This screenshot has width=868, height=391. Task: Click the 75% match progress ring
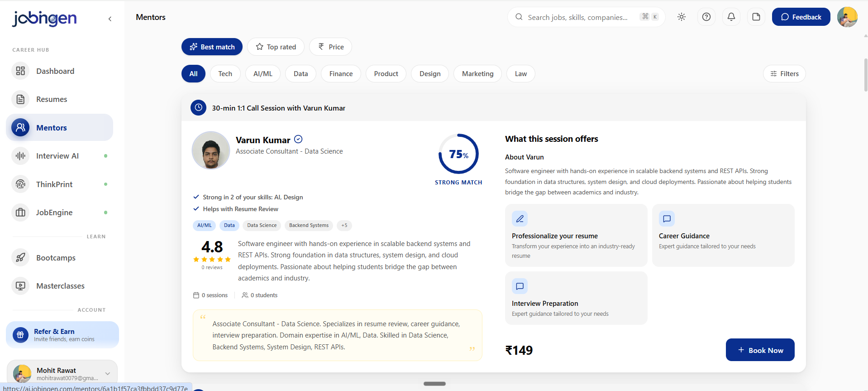point(458,154)
